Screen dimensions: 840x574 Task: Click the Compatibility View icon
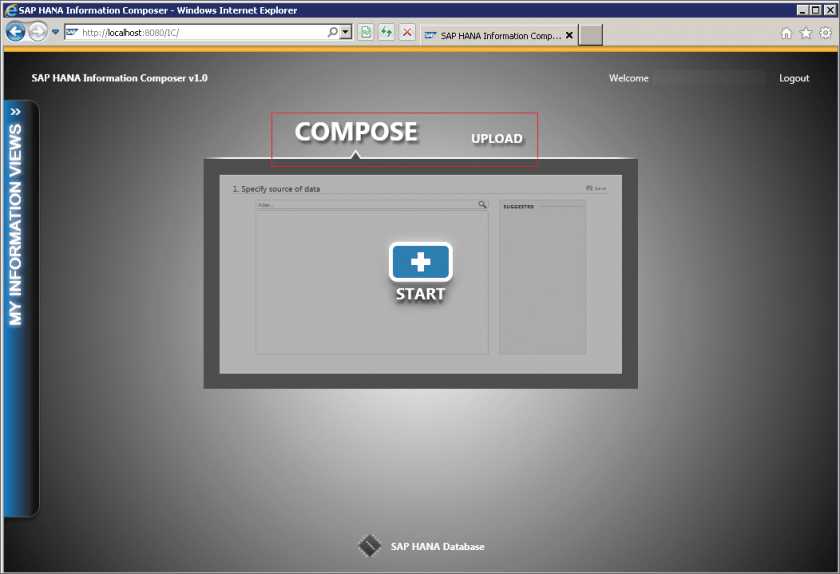tap(366, 32)
